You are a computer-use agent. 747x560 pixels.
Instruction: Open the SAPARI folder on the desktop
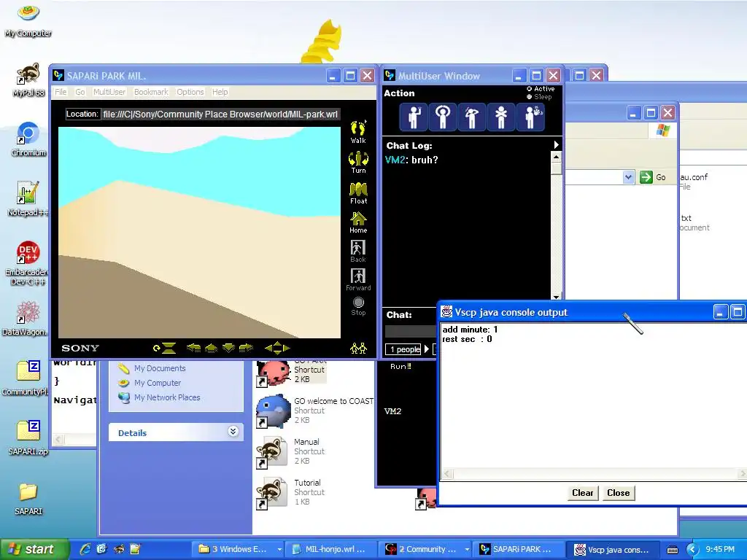click(28, 498)
